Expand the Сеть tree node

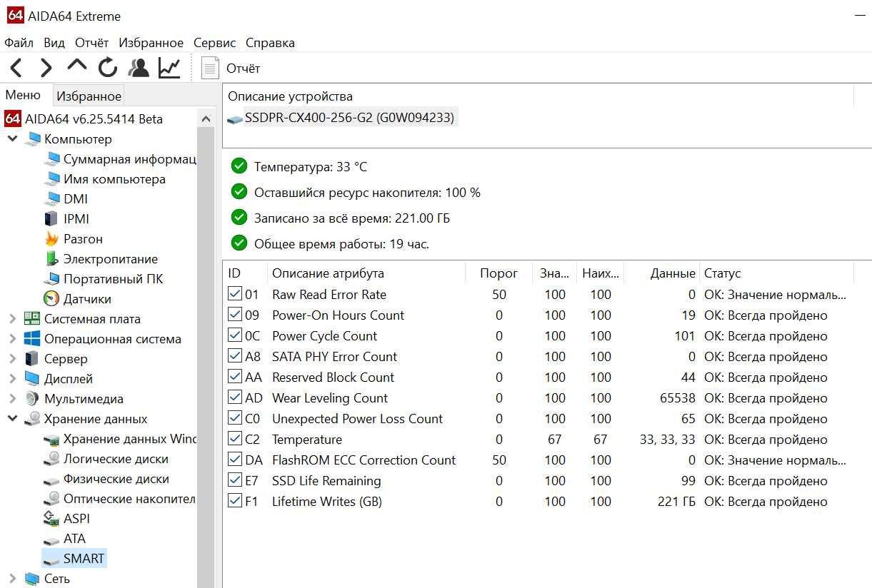tap(12, 579)
